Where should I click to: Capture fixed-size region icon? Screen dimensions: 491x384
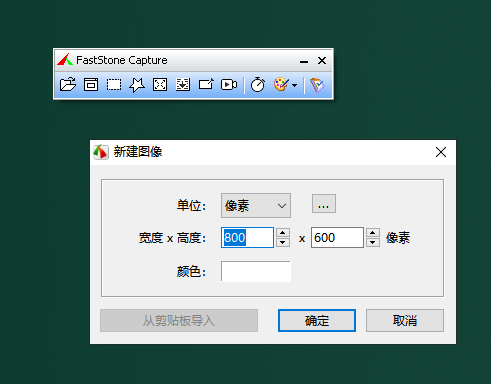click(x=206, y=84)
